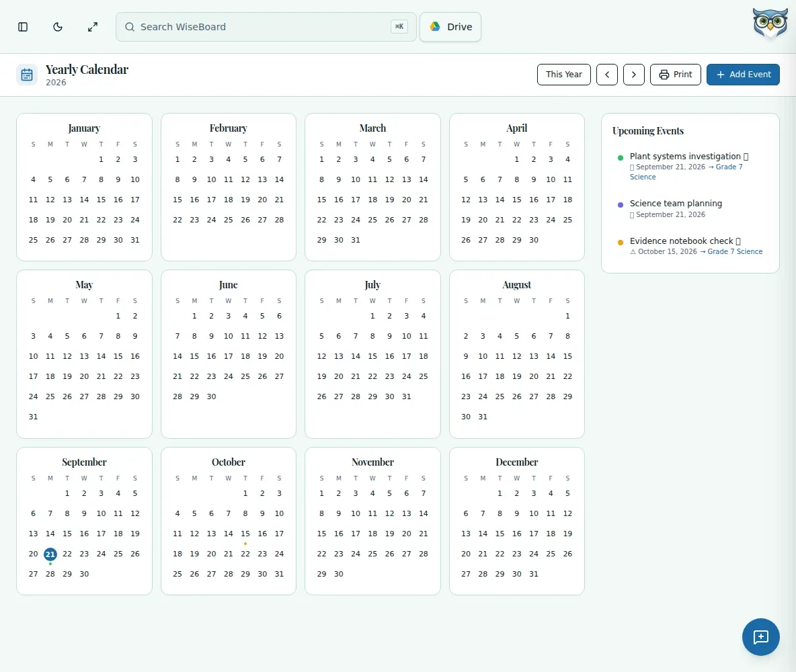Click the May month title

coord(84,285)
